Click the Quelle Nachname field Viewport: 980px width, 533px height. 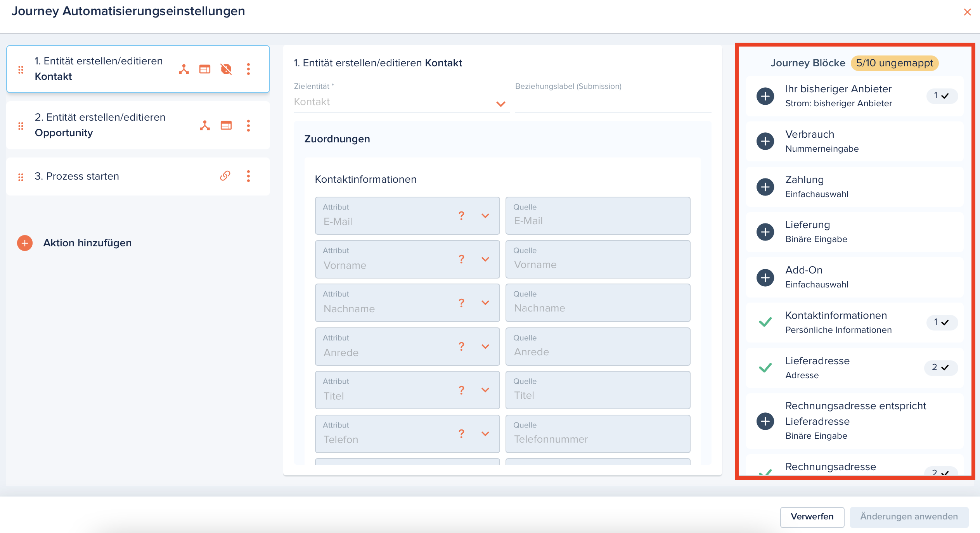[x=597, y=303]
